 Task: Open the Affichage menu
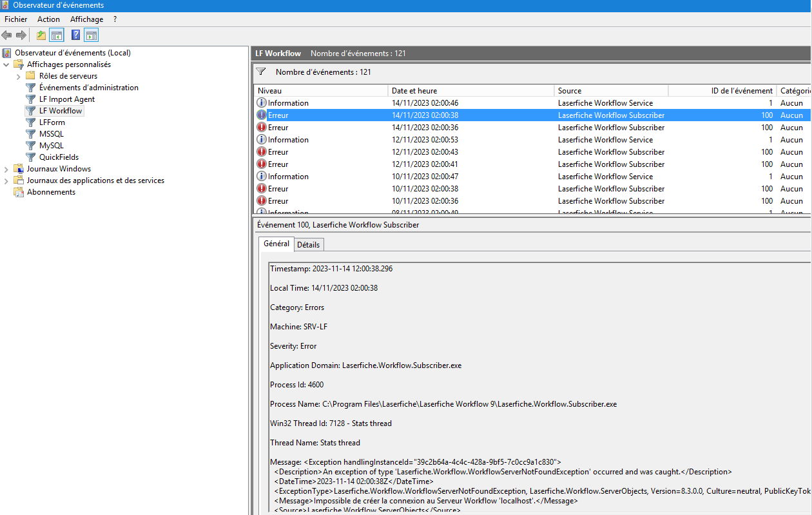tap(87, 19)
